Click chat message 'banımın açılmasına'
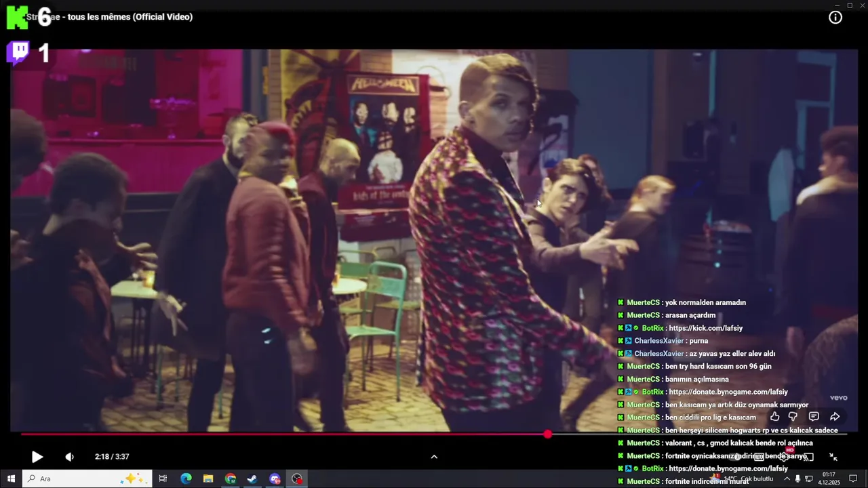 coord(696,380)
